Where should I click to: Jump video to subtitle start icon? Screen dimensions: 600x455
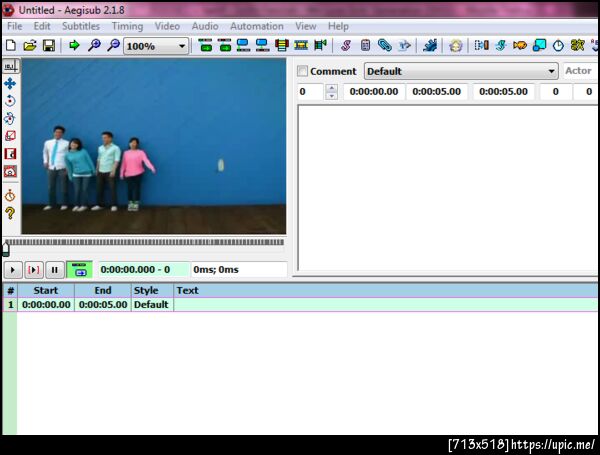click(x=205, y=46)
